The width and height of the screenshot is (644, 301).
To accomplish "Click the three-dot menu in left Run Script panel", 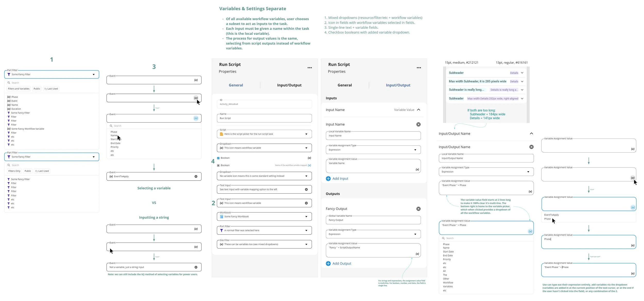I will (309, 68).
